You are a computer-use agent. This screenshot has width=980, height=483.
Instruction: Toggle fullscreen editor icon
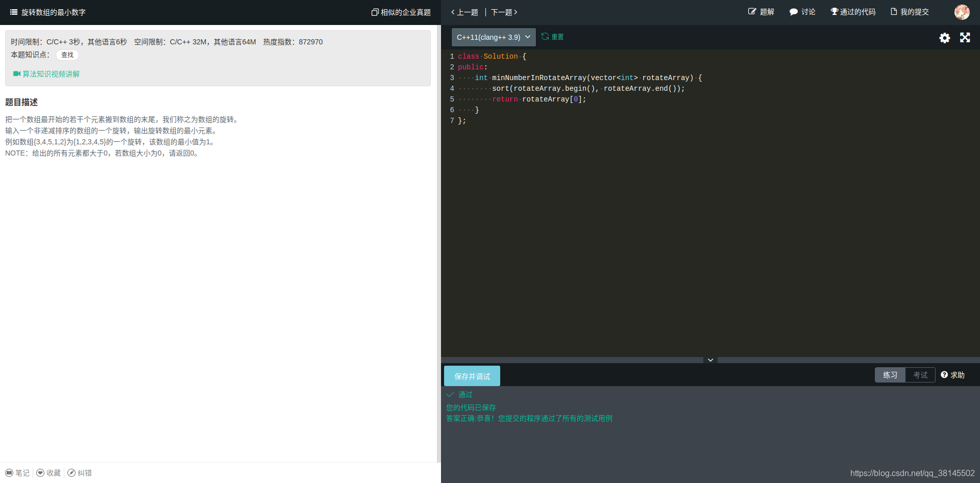click(965, 38)
